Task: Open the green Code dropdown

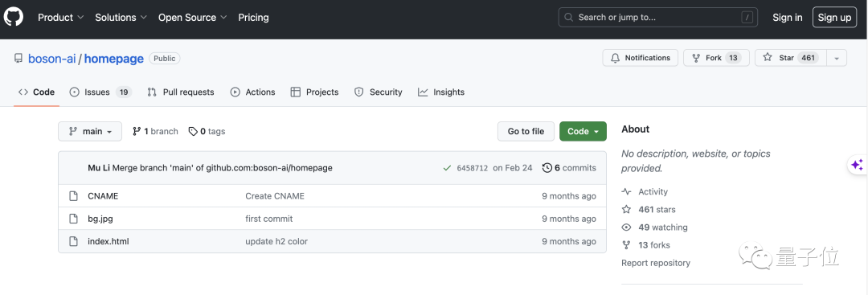Action: point(583,132)
